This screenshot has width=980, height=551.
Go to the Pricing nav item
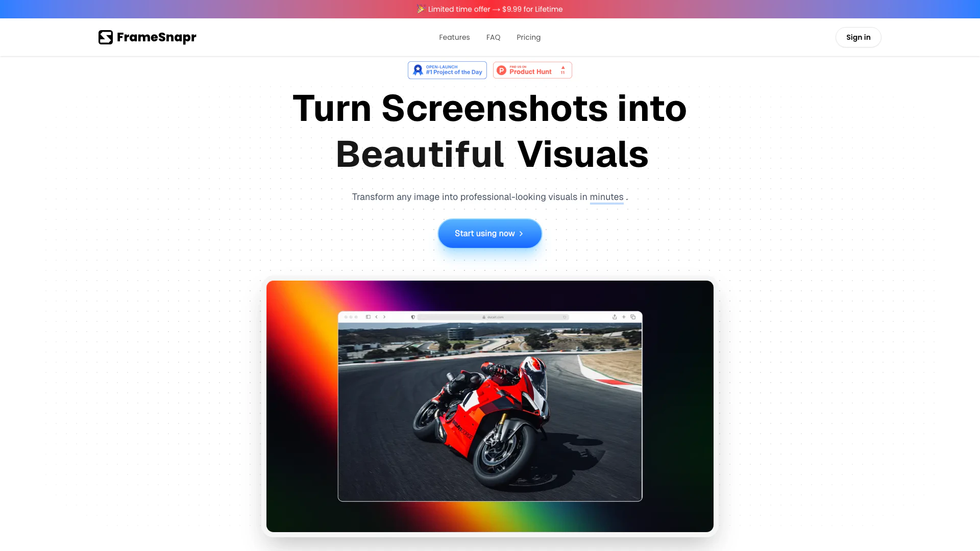click(x=528, y=37)
